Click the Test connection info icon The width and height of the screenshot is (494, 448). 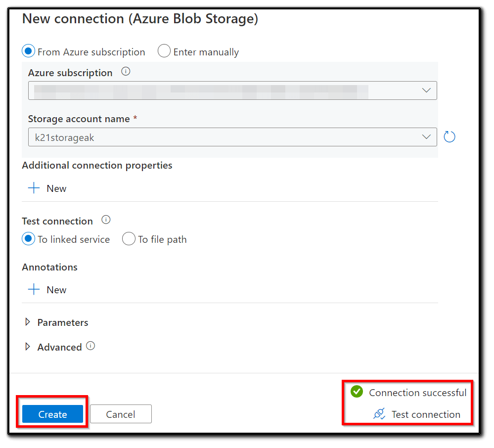pyautogui.click(x=106, y=220)
